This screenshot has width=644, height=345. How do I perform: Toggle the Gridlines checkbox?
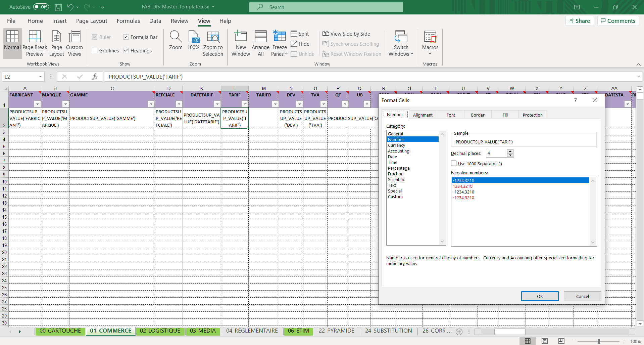point(95,50)
